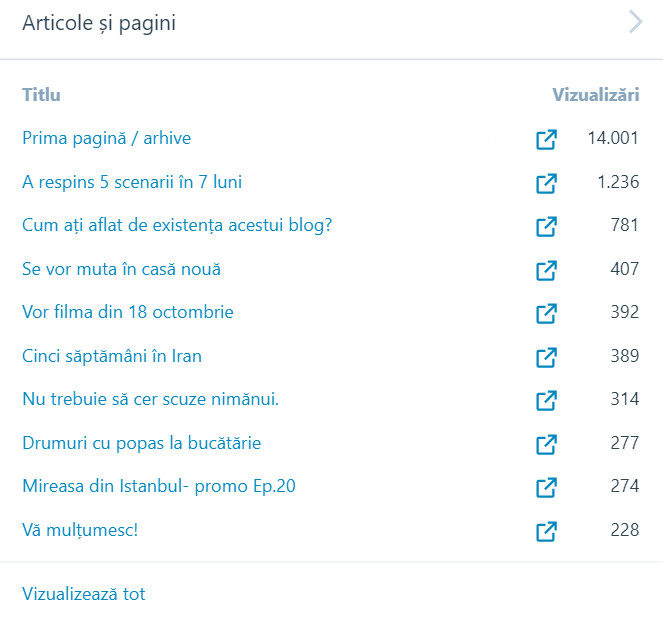Click Vizualizează tot link

83,594
